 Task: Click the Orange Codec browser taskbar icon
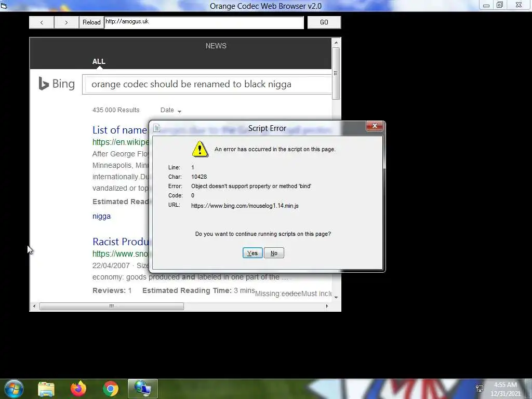tap(143, 389)
